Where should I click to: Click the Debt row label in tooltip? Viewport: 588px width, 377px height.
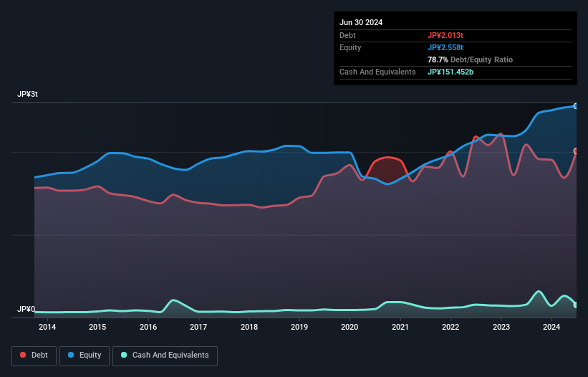347,35
